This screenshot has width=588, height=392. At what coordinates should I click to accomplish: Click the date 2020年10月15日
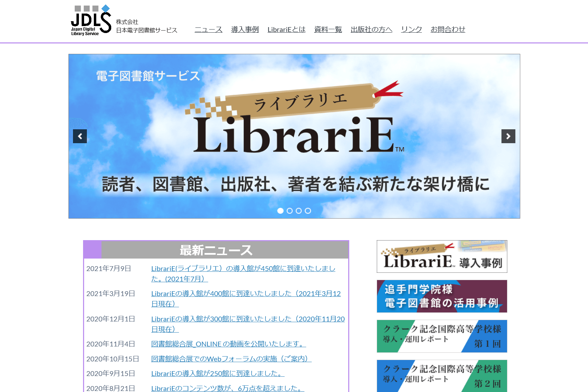pyautogui.click(x=113, y=359)
